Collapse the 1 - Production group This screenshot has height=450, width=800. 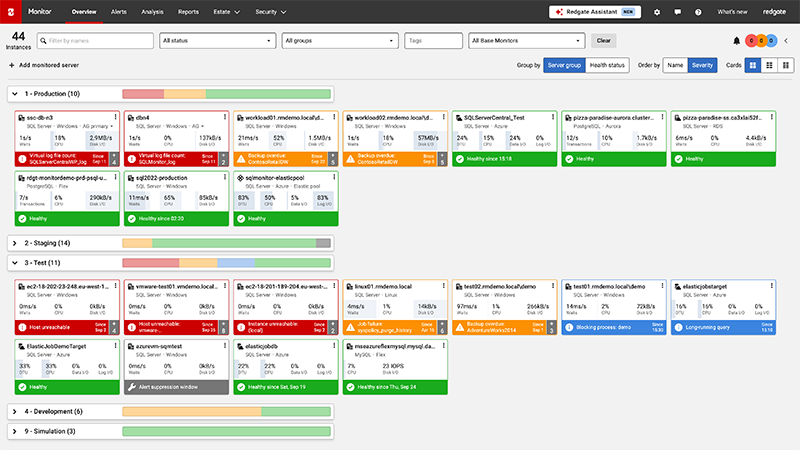(x=15, y=94)
